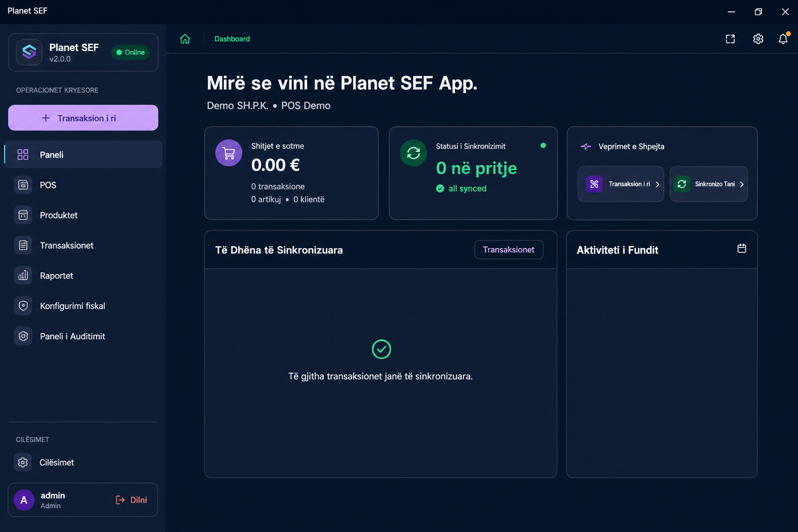Click the Transaksionet document icon in the sidebar
The image size is (798, 532).
coord(23,245)
